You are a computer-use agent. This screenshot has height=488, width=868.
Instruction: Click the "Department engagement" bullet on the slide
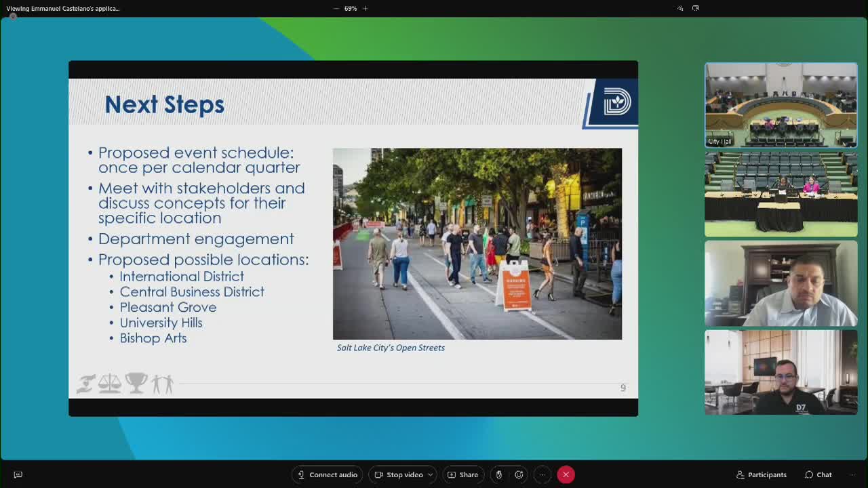click(x=196, y=239)
